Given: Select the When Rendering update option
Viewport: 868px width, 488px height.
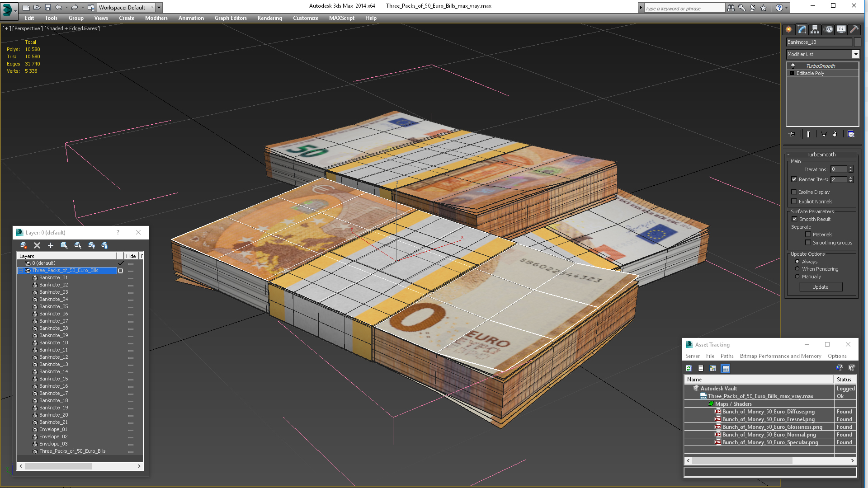Looking at the screenshot, I should point(797,269).
